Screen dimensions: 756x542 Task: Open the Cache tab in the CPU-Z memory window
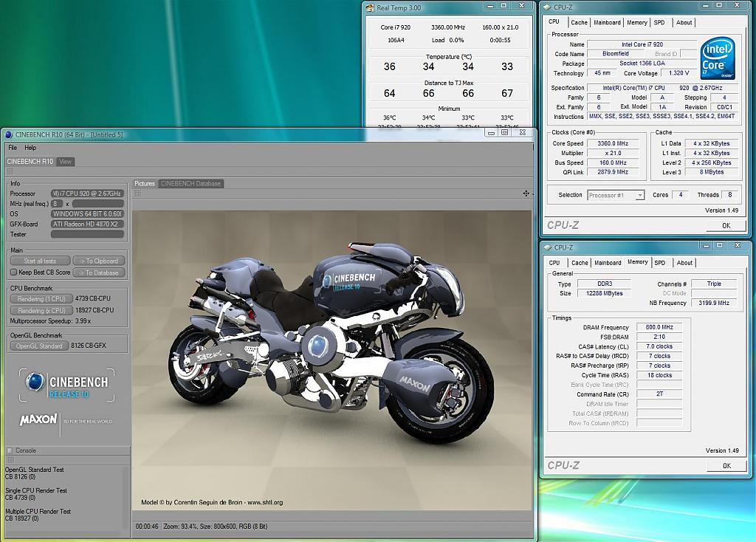click(580, 263)
